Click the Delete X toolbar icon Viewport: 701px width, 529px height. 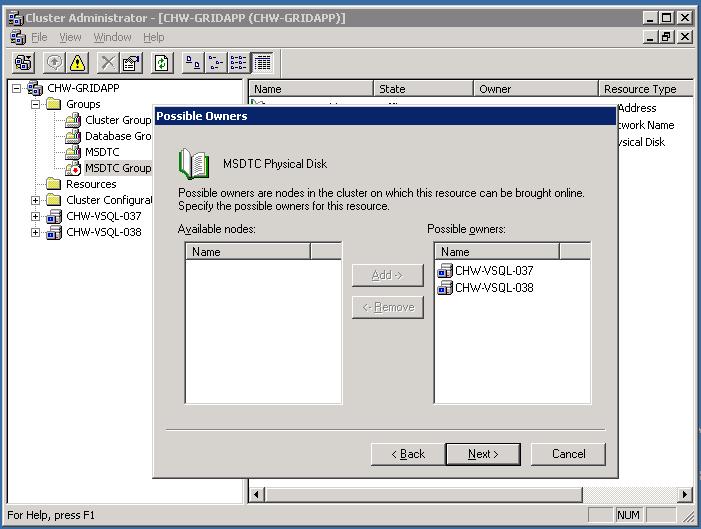click(108, 62)
